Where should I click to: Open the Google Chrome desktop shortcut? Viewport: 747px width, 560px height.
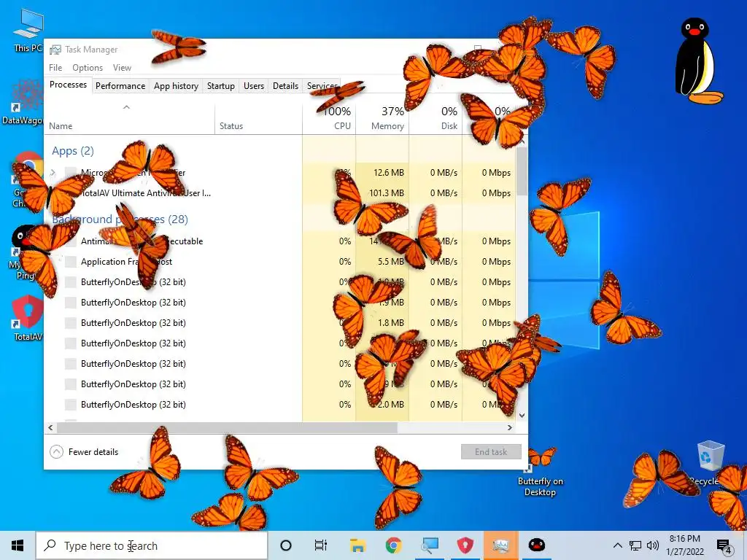coord(28,179)
